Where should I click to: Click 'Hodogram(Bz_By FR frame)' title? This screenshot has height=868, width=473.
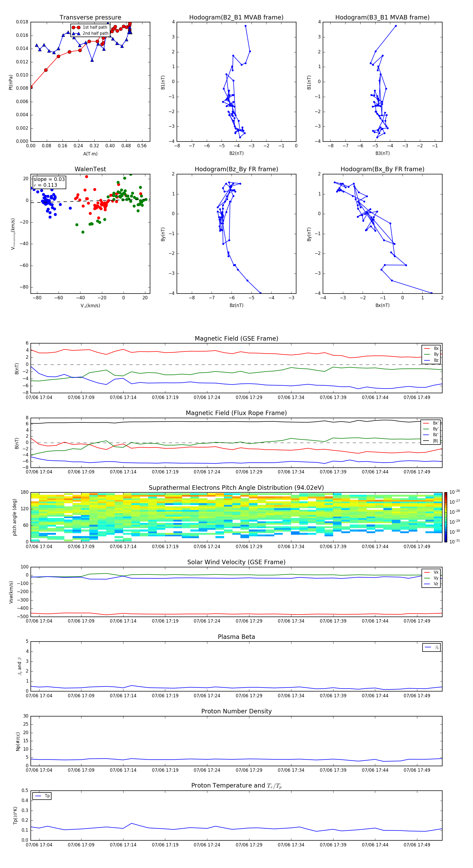236,169
